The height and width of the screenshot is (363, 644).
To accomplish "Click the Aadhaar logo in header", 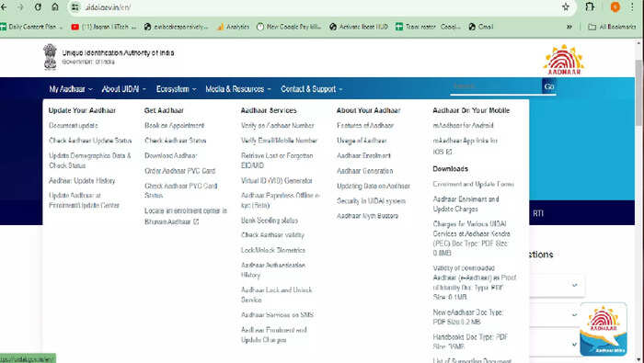I will tap(564, 60).
